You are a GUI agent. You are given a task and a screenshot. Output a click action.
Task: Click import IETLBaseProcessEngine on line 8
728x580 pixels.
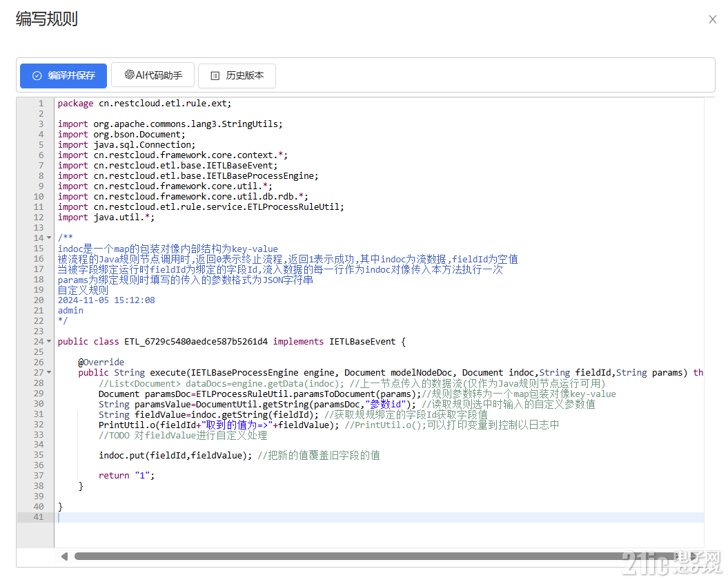188,175
